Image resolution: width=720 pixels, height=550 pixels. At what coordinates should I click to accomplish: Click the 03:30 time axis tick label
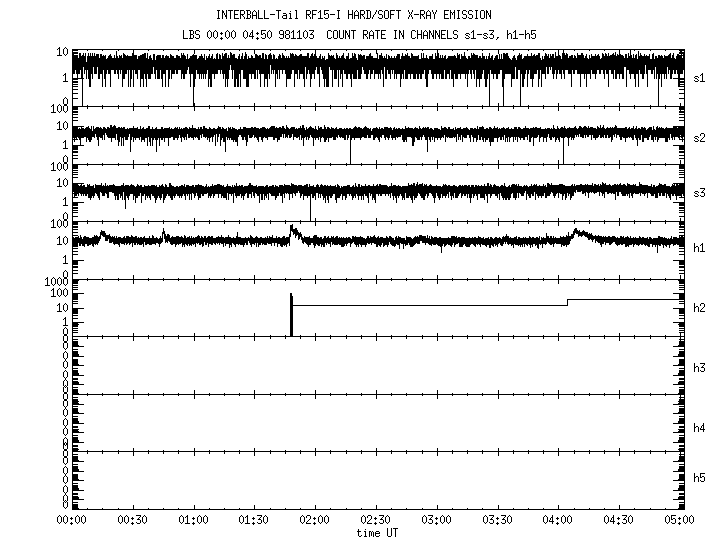(x=497, y=520)
